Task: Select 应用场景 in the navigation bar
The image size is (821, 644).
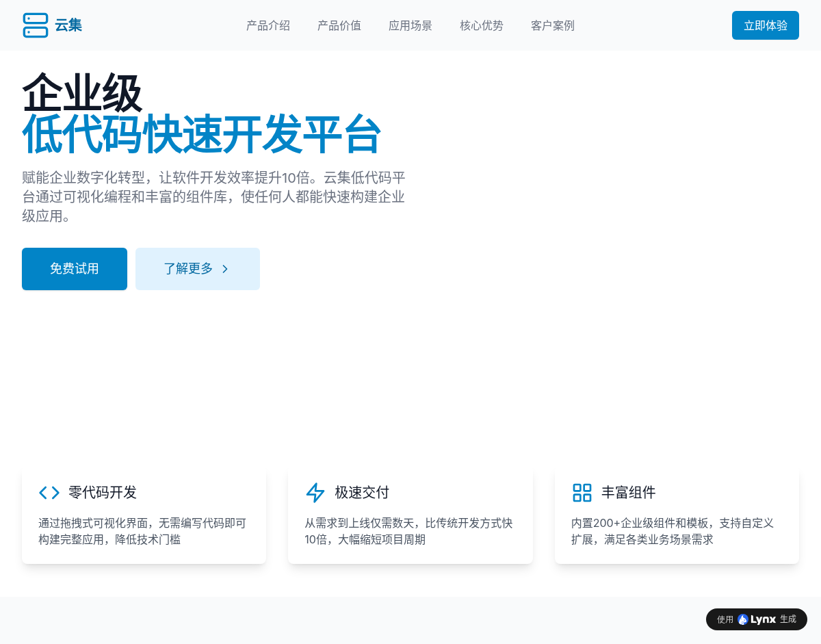Action: click(x=410, y=25)
